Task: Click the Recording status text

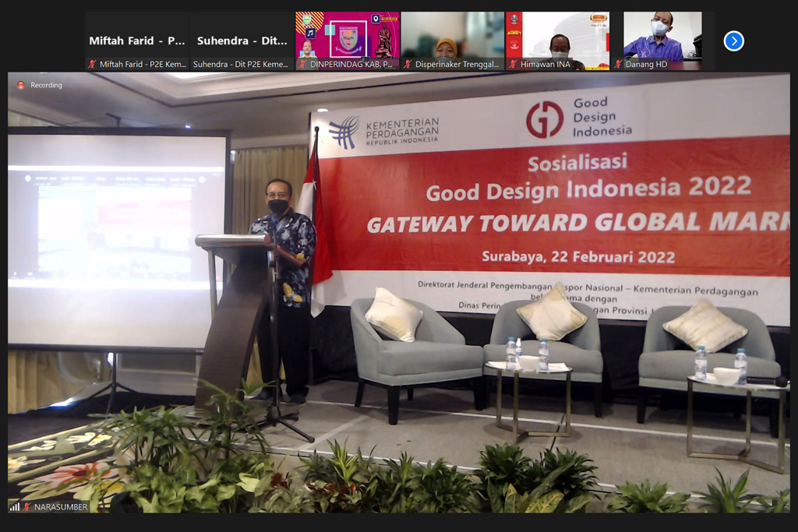Action: pyautogui.click(x=46, y=85)
